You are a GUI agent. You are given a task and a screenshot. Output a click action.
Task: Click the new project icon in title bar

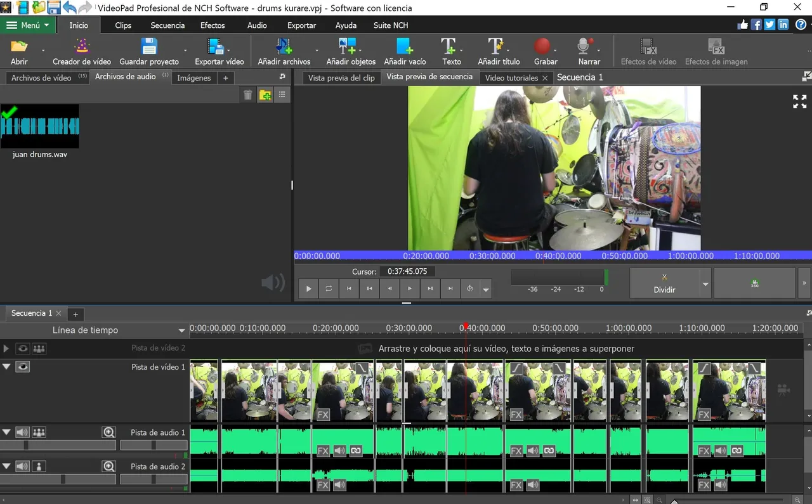[22, 8]
